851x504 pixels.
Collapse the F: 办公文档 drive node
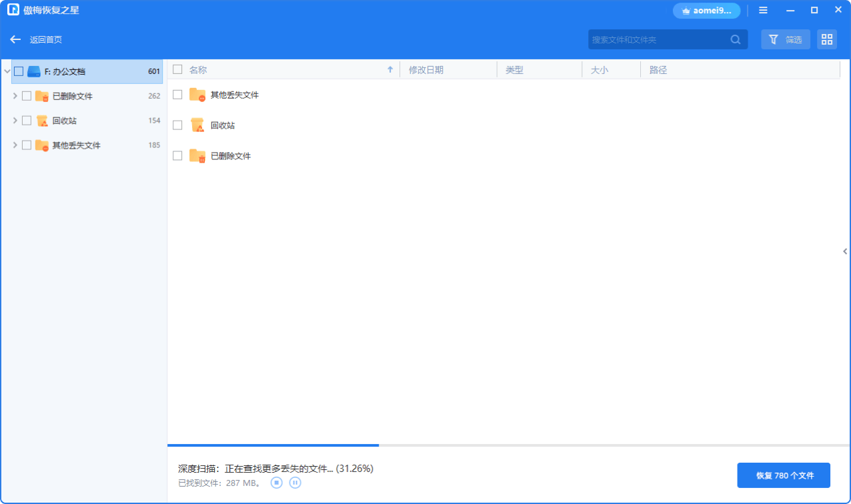tap(7, 71)
